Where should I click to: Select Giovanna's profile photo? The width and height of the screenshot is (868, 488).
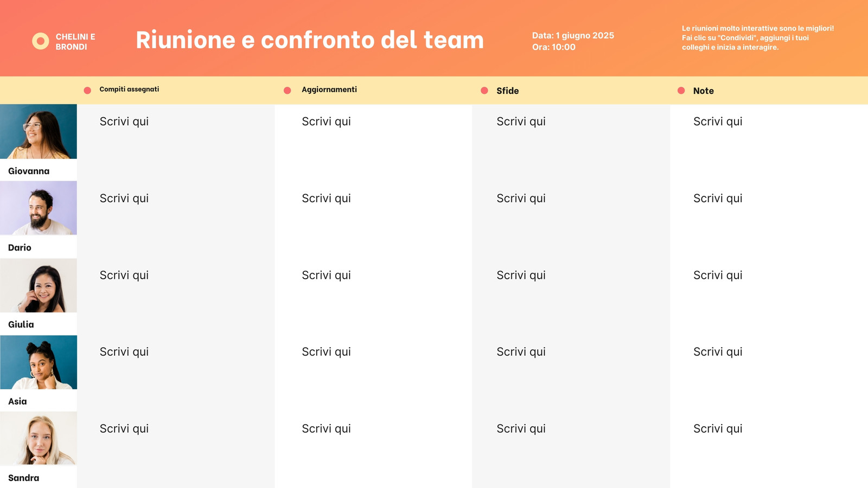click(39, 131)
